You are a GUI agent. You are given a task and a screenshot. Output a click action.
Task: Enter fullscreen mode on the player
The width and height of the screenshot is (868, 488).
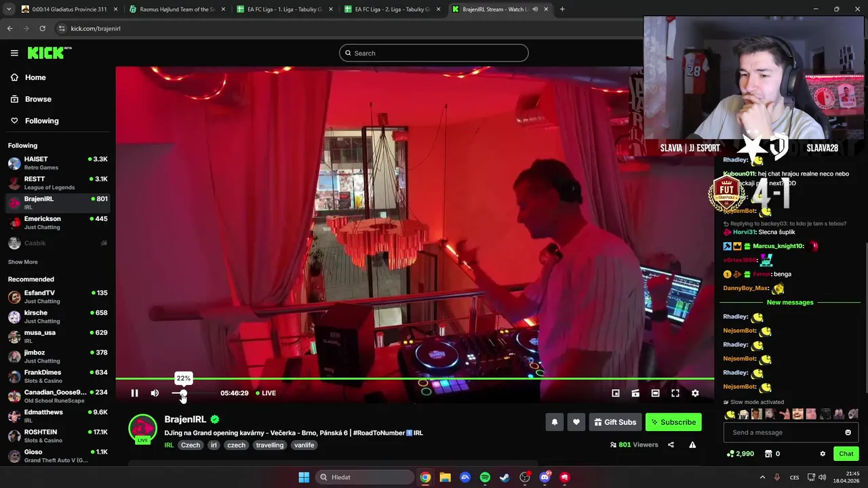click(x=675, y=393)
